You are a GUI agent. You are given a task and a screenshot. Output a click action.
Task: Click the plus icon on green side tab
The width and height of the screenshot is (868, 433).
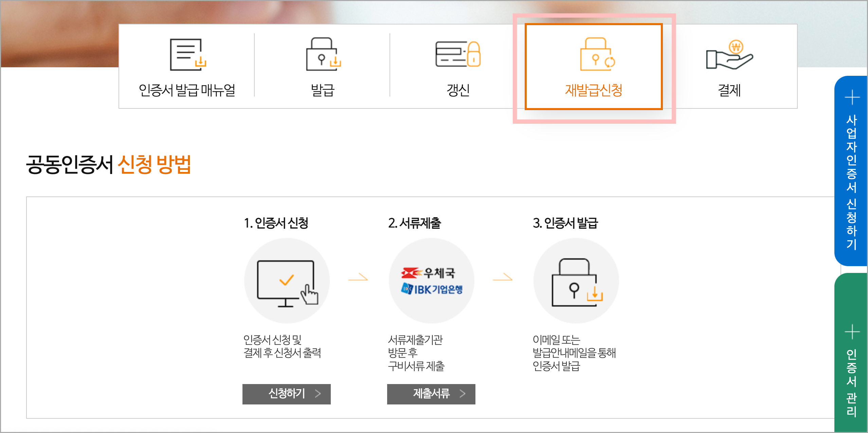coord(852,332)
